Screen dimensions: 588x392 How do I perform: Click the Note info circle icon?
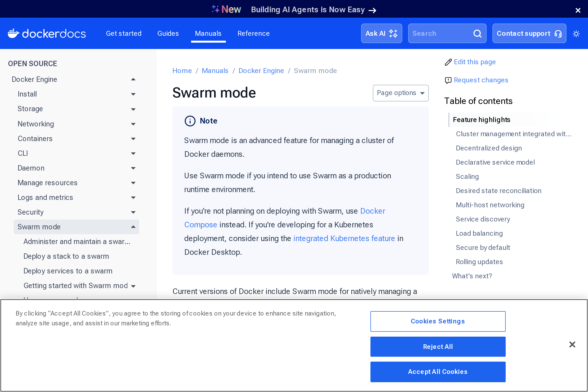[x=190, y=121]
